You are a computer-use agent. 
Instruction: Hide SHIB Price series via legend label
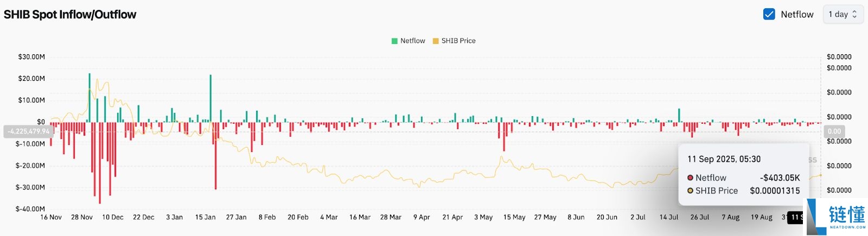coord(458,41)
